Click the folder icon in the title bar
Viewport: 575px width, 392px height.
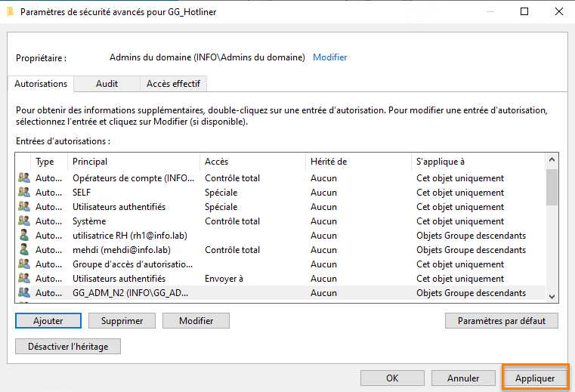click(x=9, y=11)
